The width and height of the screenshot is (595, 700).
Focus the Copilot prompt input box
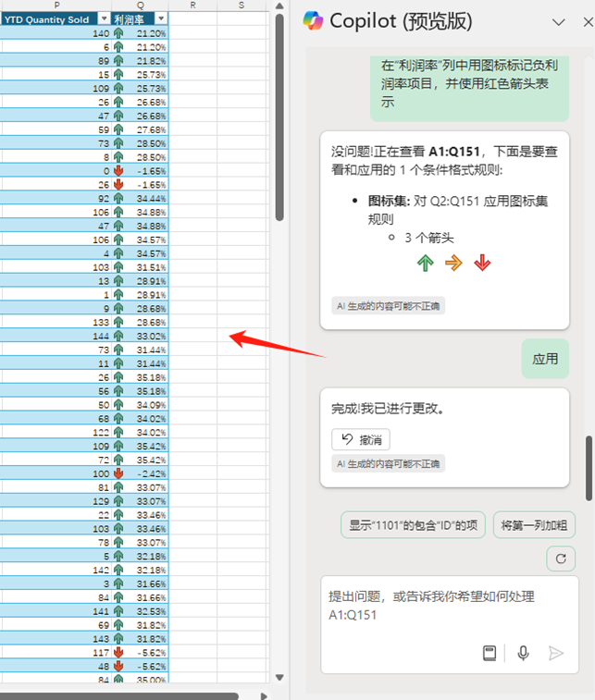click(x=450, y=624)
